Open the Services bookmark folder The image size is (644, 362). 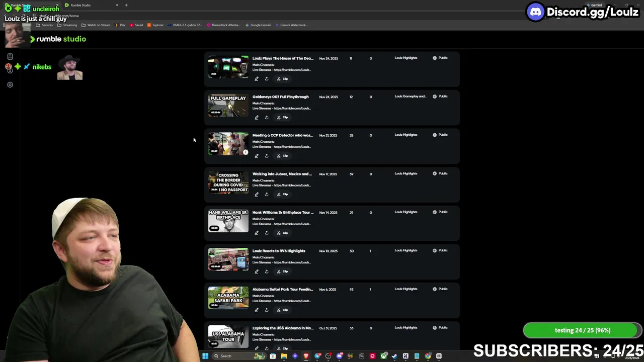point(44,25)
